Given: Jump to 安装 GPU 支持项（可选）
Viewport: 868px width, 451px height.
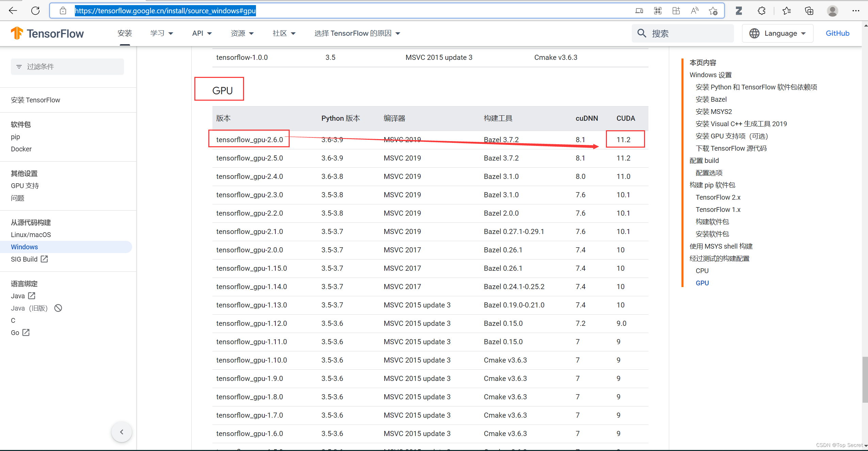Looking at the screenshot, I should point(732,136).
